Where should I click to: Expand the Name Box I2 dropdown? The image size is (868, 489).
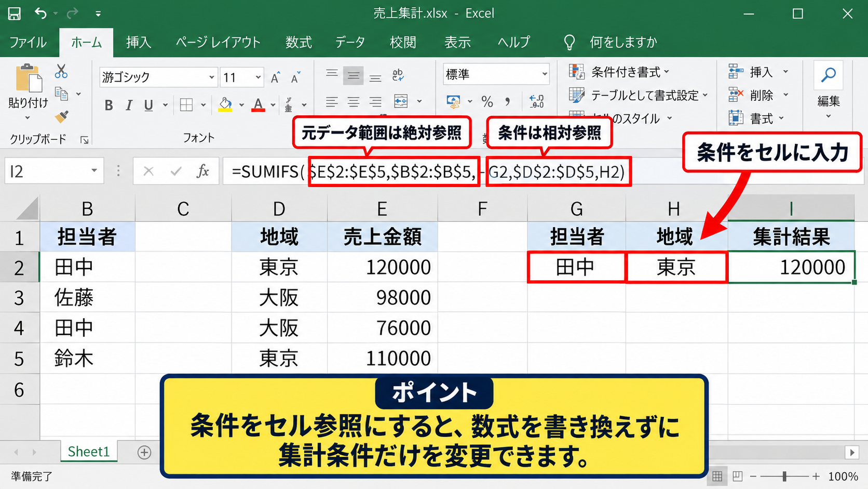point(94,171)
